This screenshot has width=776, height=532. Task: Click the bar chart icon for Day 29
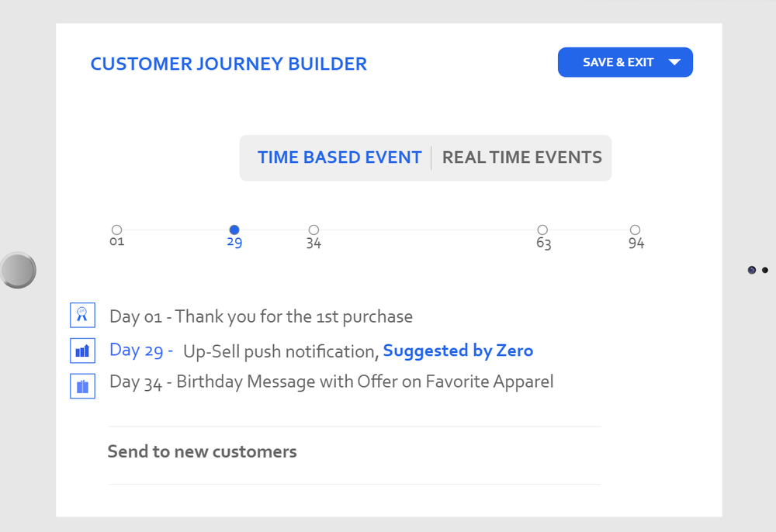(82, 351)
